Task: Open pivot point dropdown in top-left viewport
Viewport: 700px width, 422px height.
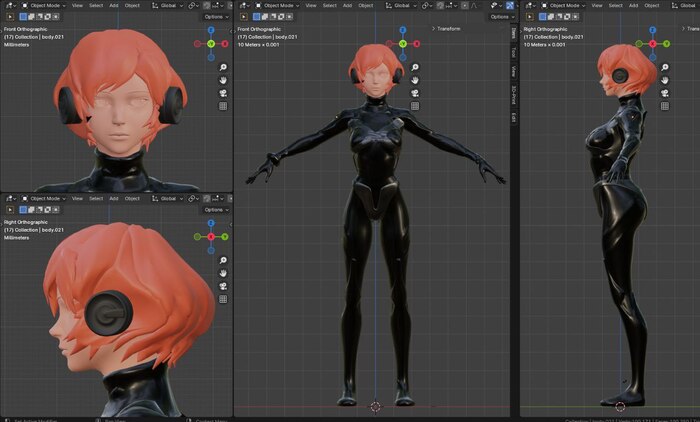Action: coord(193,5)
